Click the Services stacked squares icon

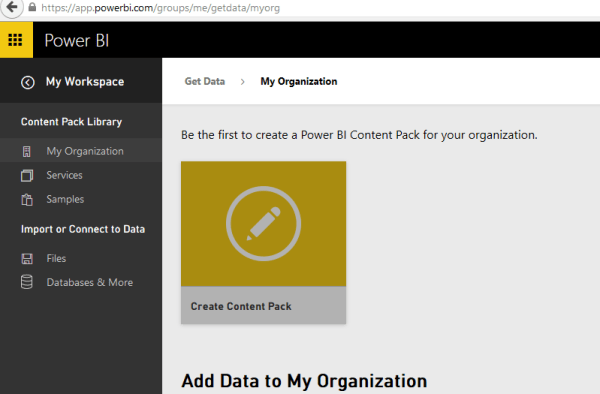(x=27, y=176)
